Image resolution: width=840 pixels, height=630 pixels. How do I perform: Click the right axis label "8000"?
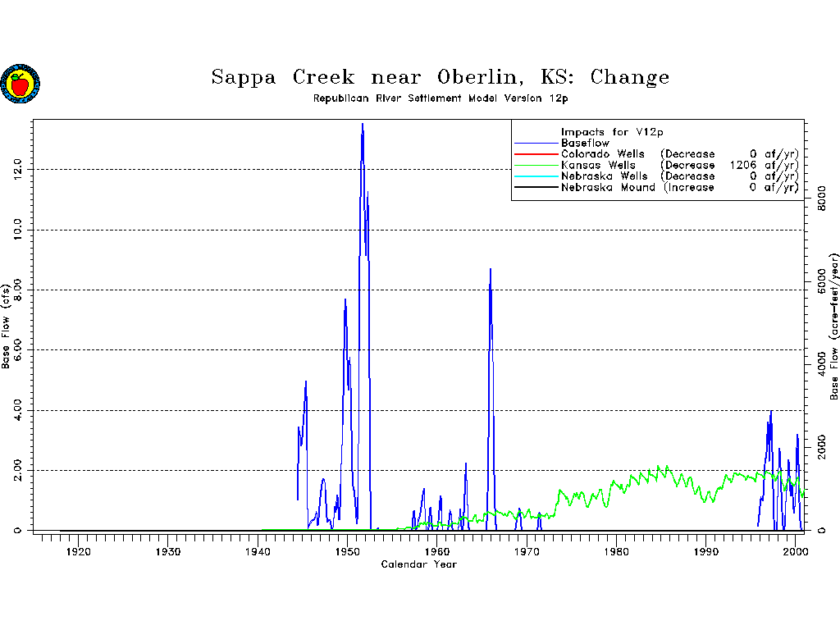coord(820,199)
